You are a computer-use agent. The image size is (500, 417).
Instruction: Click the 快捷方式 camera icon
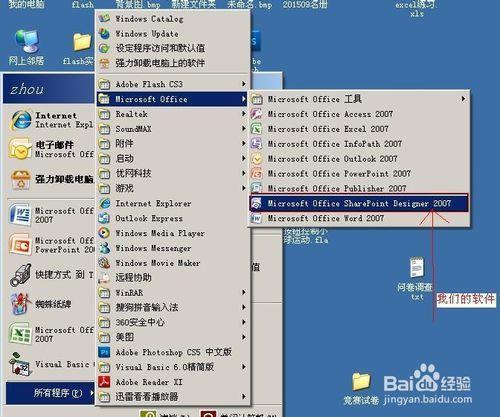21,275
